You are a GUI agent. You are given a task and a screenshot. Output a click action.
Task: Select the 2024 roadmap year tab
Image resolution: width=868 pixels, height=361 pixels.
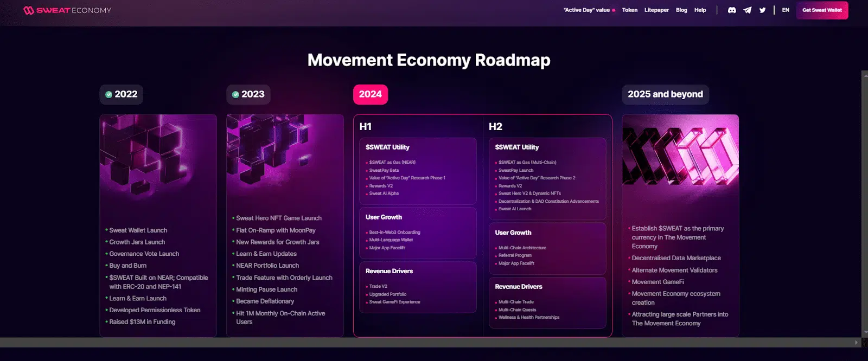coord(371,94)
